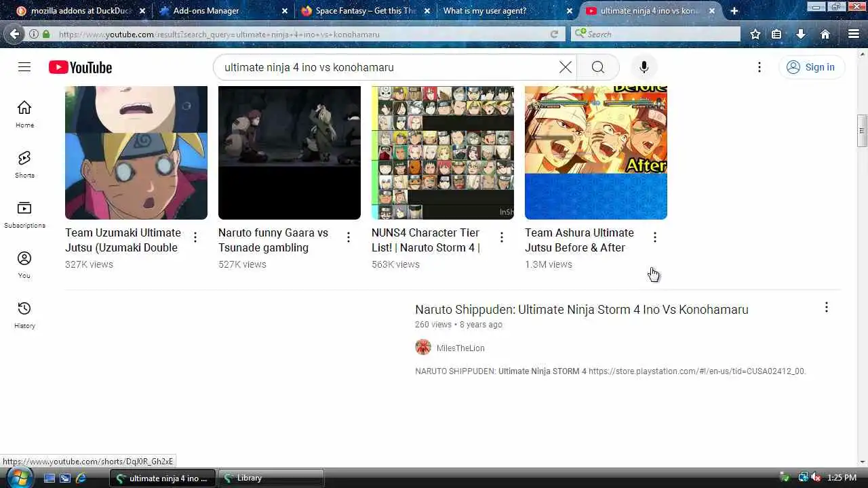Screen dimensions: 868x488
Task: Click the 260 views 8 years ago text
Action: [458, 325]
